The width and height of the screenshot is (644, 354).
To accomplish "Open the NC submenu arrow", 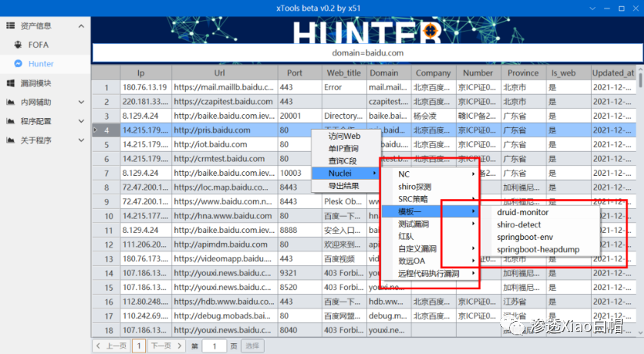I will coord(473,174).
